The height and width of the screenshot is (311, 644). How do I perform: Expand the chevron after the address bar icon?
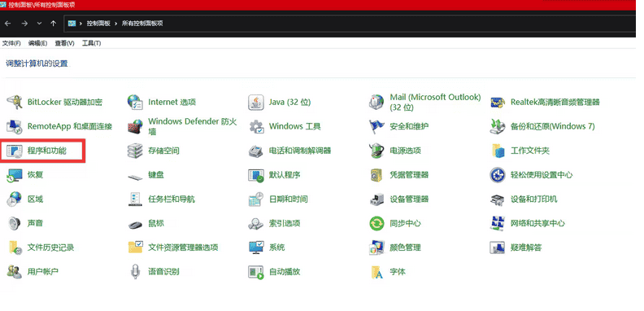[x=81, y=24]
